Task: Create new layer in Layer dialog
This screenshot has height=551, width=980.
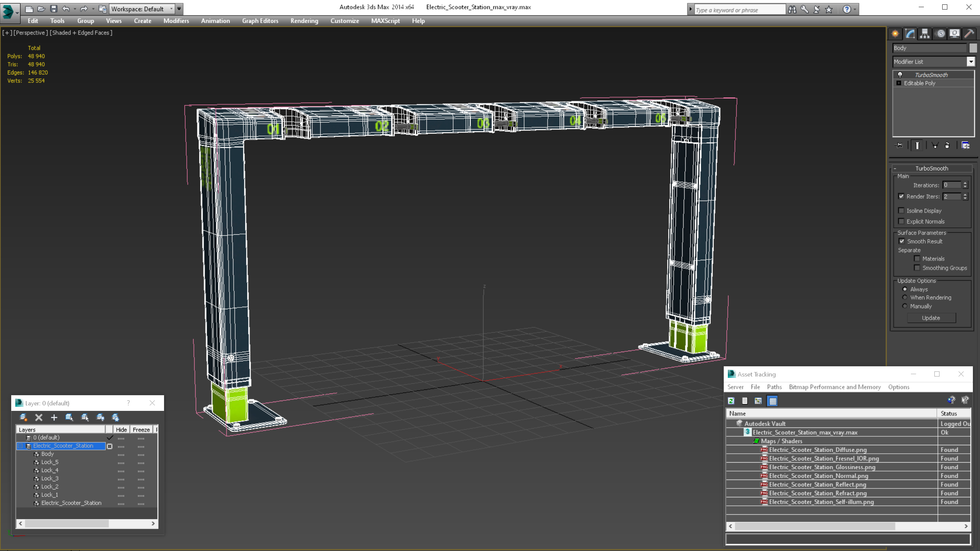Action: (23, 417)
